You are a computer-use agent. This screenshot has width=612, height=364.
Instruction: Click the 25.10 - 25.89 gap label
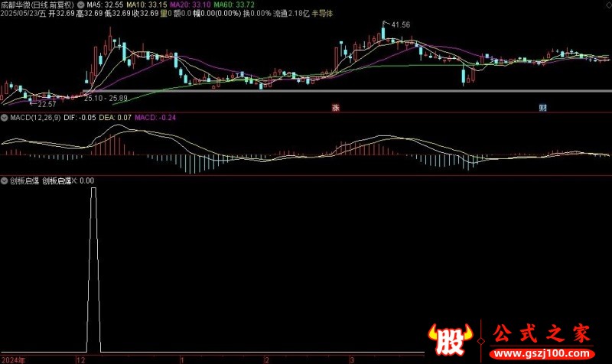click(x=106, y=98)
